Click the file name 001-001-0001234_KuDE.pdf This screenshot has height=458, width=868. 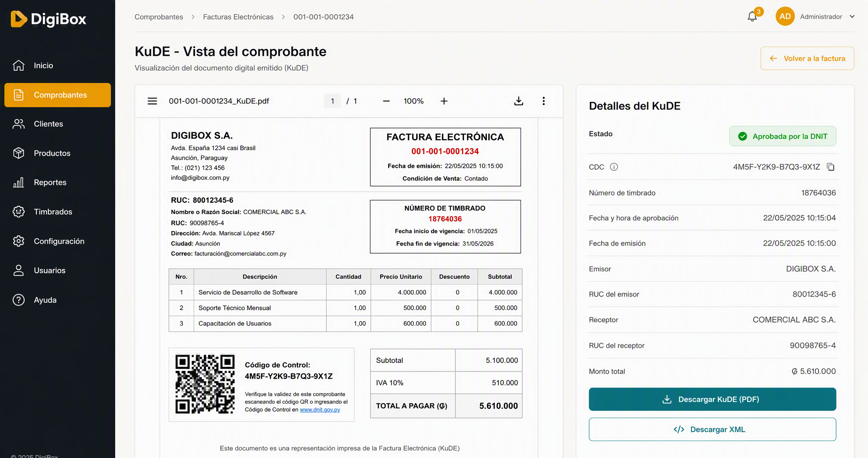coord(219,101)
